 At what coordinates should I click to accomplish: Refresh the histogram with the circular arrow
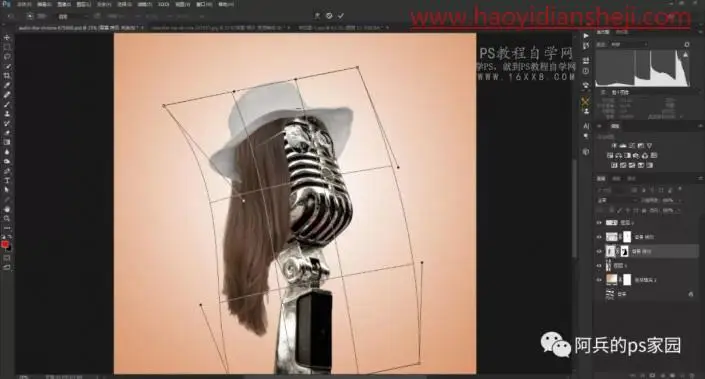[x=687, y=44]
